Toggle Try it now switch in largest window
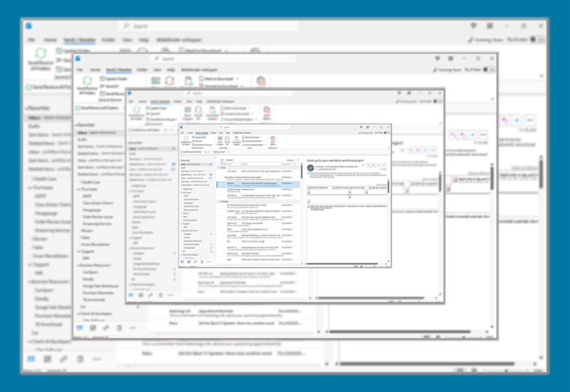This screenshot has width=570, height=392. pyautogui.click(x=537, y=40)
